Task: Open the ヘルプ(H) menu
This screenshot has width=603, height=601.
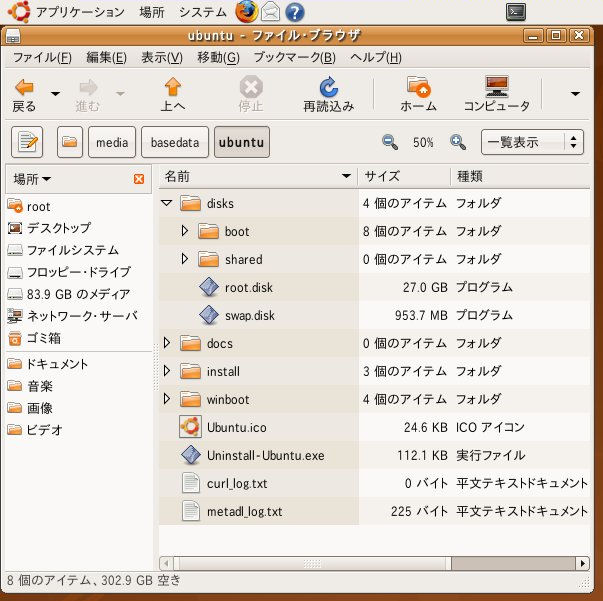Action: coord(376,58)
